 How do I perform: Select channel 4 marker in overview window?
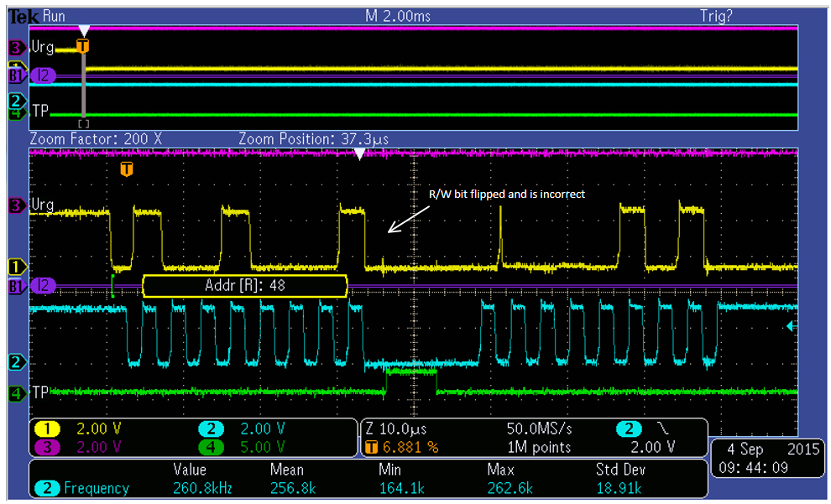[x=17, y=113]
